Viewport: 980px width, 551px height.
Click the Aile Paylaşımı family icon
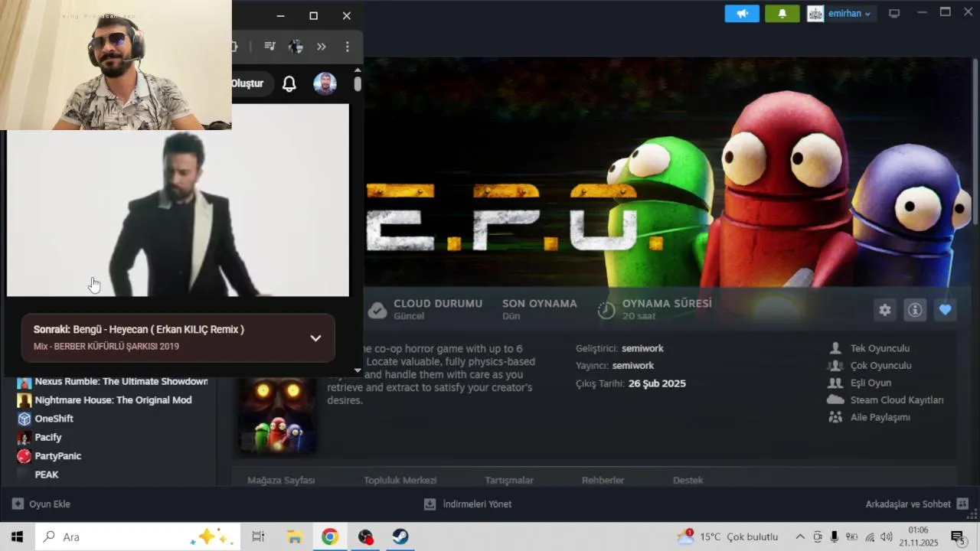pyautogui.click(x=835, y=417)
